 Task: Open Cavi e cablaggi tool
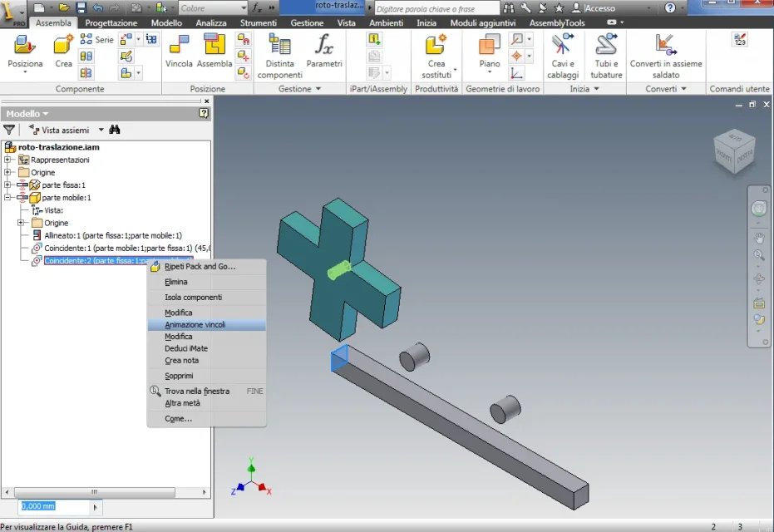(562, 45)
